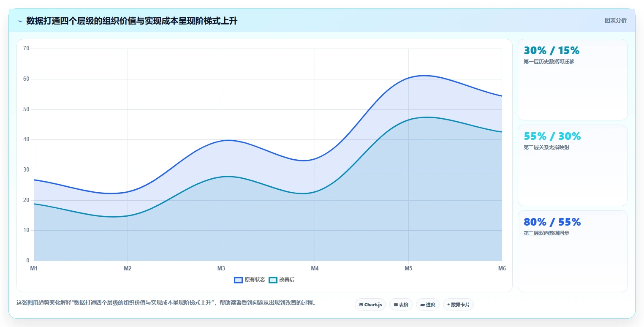
Task: Click the 30 y-axis tick label
Action: pyautogui.click(x=26, y=170)
